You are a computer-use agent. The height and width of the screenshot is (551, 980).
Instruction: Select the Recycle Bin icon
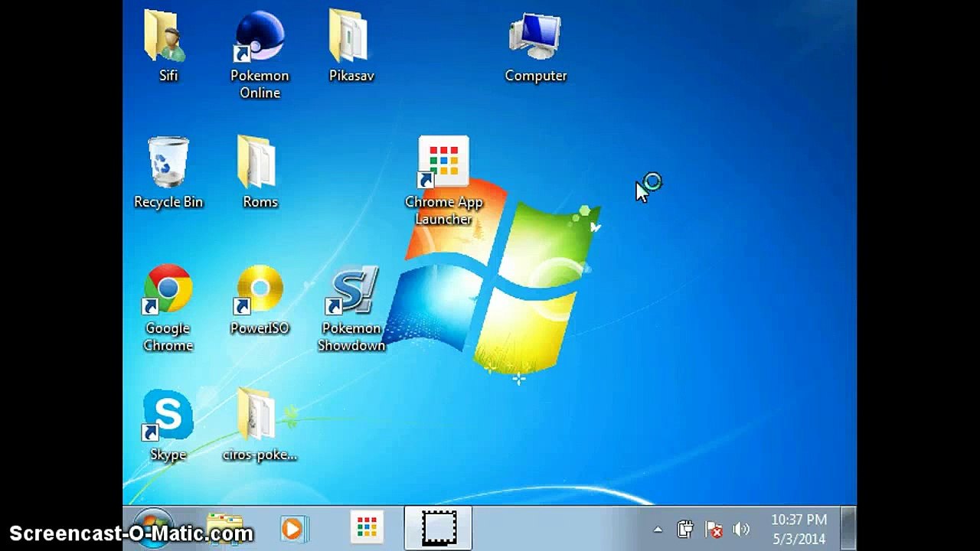(168, 172)
